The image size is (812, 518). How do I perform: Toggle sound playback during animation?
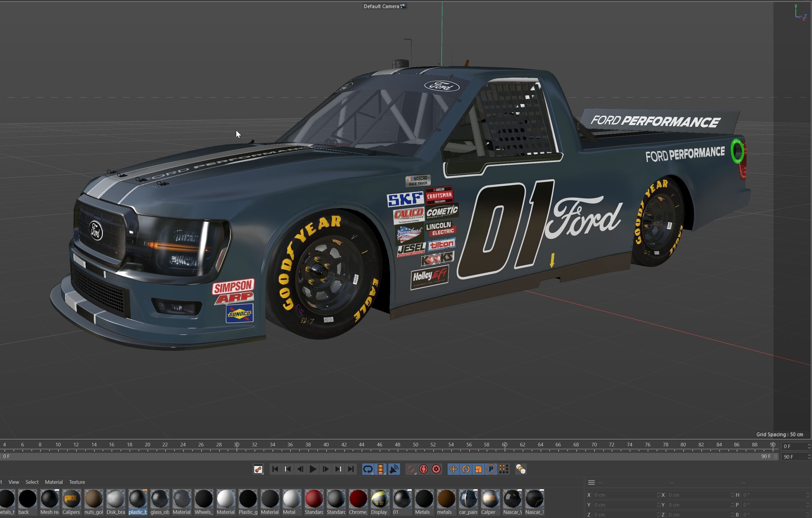[x=394, y=469]
